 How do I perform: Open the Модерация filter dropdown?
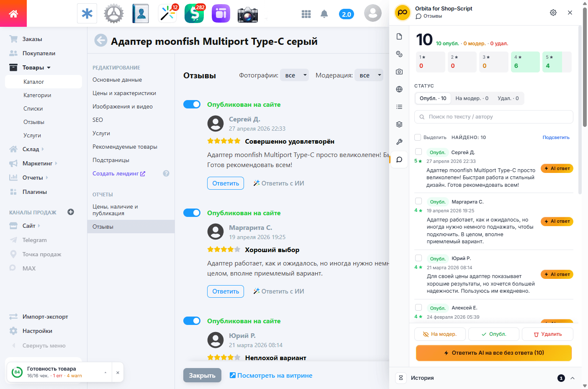(x=369, y=75)
